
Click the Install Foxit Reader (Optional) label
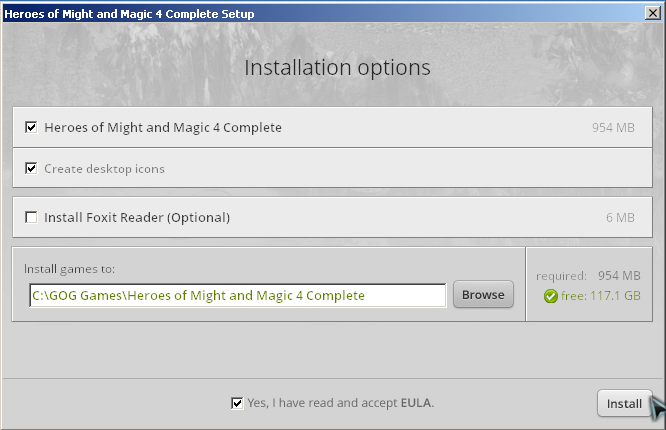(x=137, y=218)
